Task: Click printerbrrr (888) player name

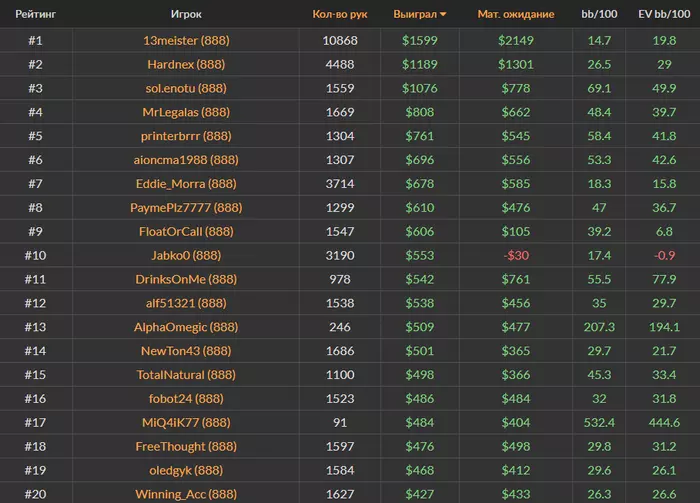Action: coord(185,137)
